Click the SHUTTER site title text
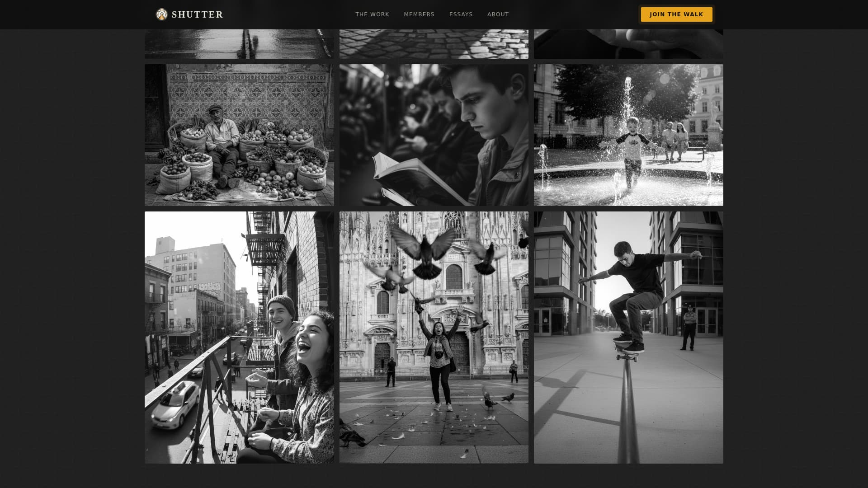Viewport: 868px width, 488px height. 197,14
